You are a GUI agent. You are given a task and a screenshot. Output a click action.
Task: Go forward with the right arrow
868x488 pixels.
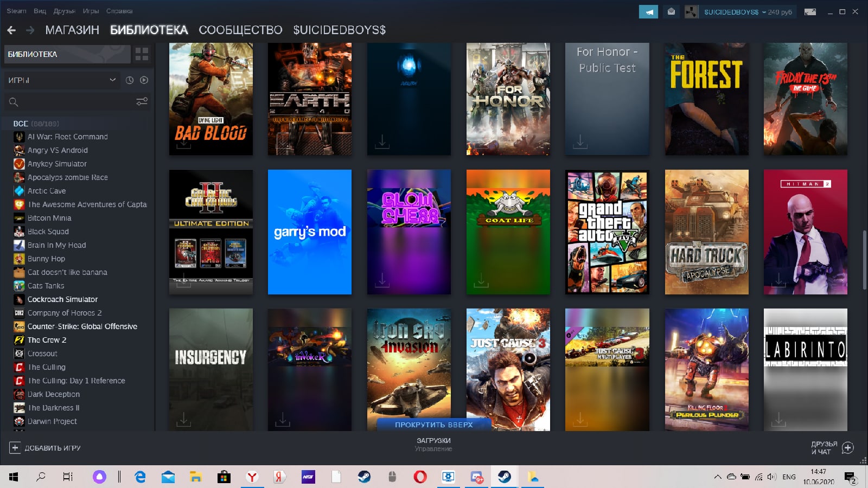pyautogui.click(x=30, y=30)
